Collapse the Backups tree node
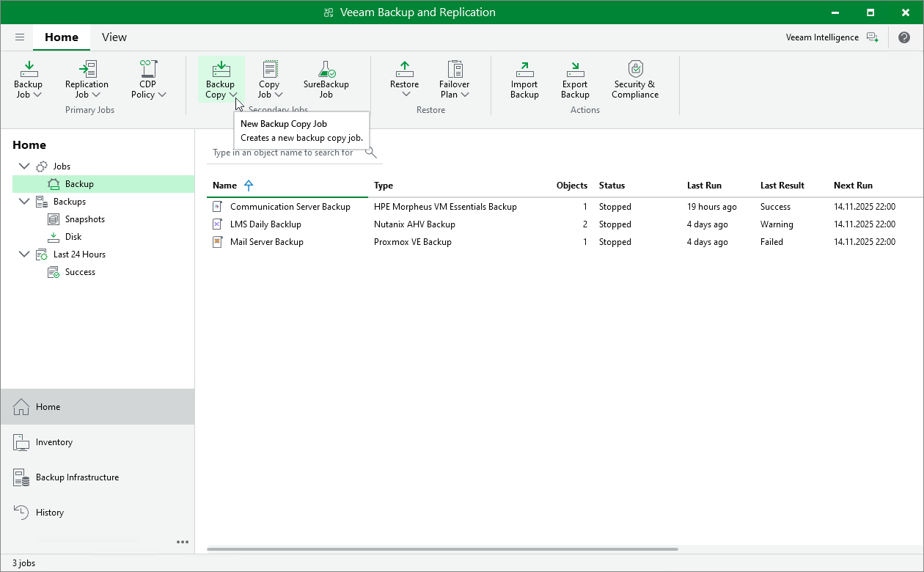The width and height of the screenshot is (924, 572). [x=24, y=202]
